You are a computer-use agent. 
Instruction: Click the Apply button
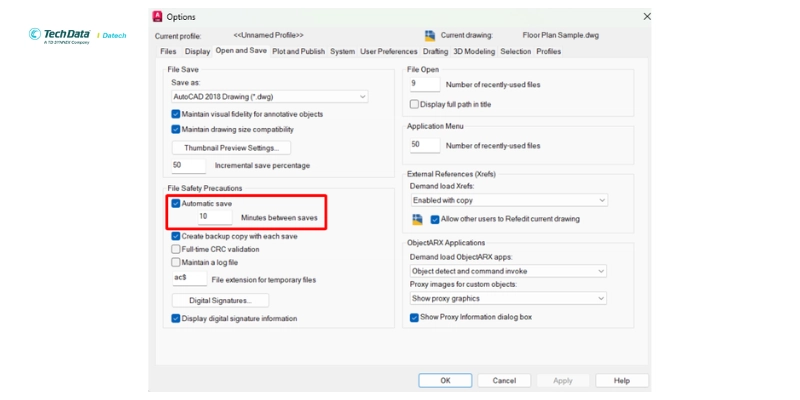tap(563, 381)
